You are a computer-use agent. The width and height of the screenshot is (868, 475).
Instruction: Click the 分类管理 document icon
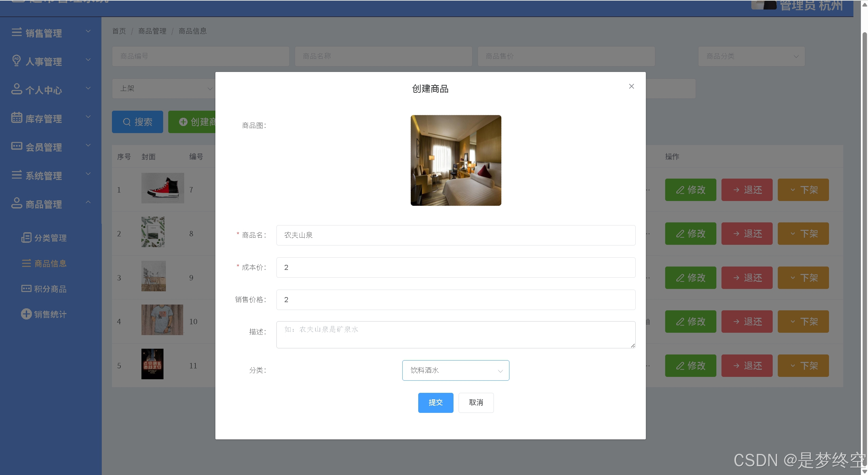[26, 237]
